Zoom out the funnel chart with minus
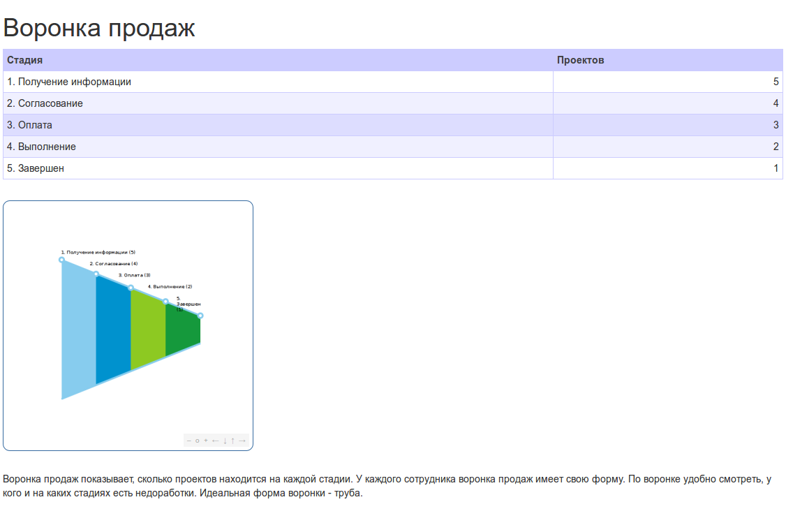 click(x=189, y=441)
